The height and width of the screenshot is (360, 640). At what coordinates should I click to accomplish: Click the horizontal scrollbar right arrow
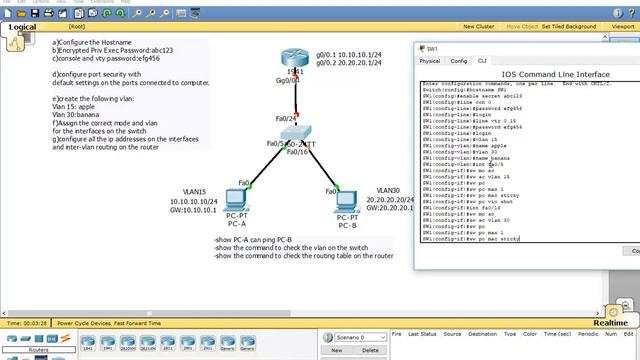[x=598, y=313]
